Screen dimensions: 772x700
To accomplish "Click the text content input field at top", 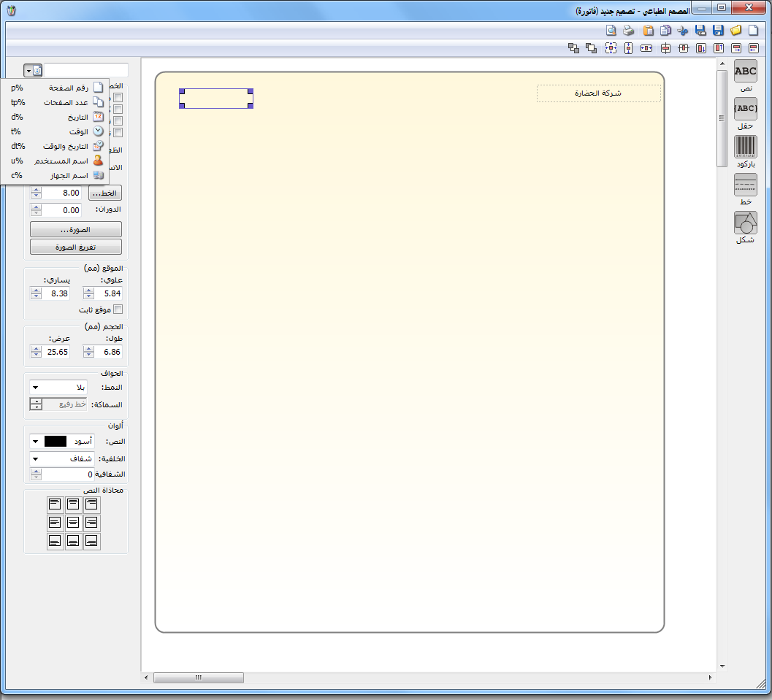I will coord(86,70).
